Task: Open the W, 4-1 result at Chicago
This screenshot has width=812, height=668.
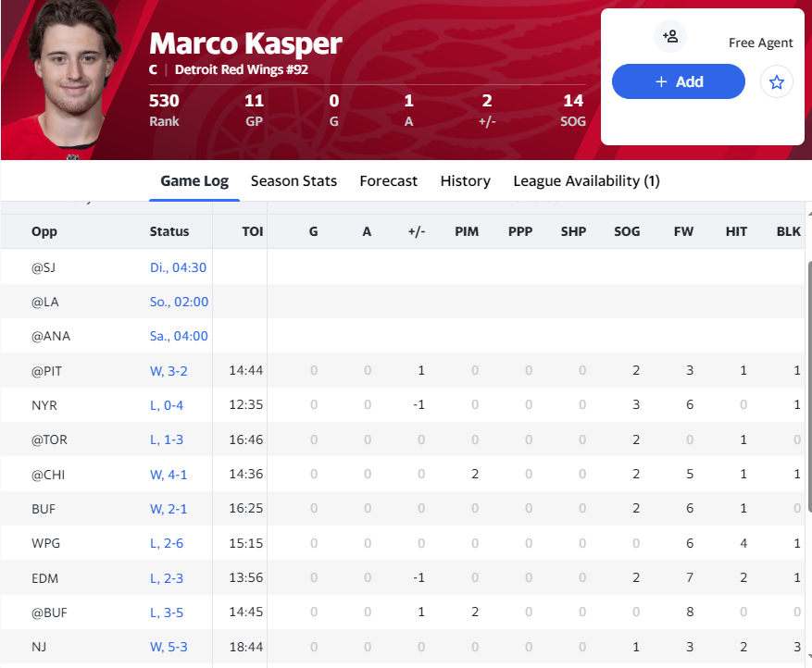Action: [169, 475]
